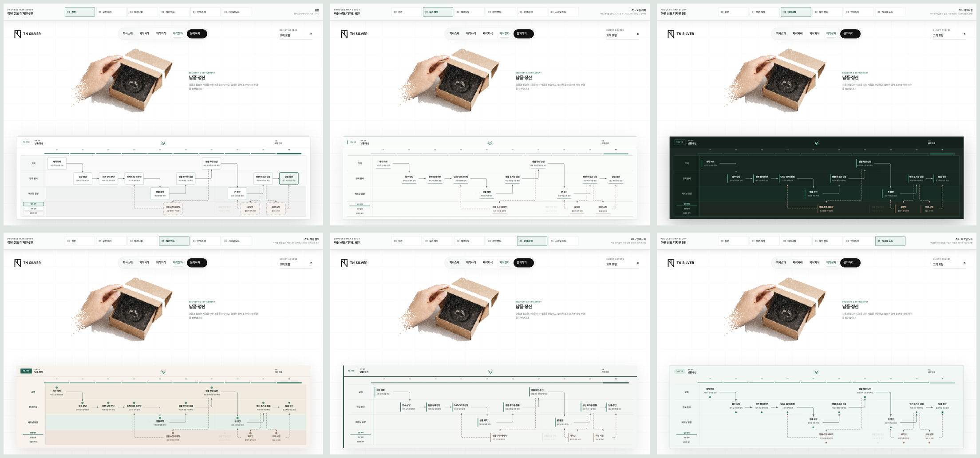Click step 10 progress bar segment in the 원본 process map
980x458 pixels.
point(289,154)
